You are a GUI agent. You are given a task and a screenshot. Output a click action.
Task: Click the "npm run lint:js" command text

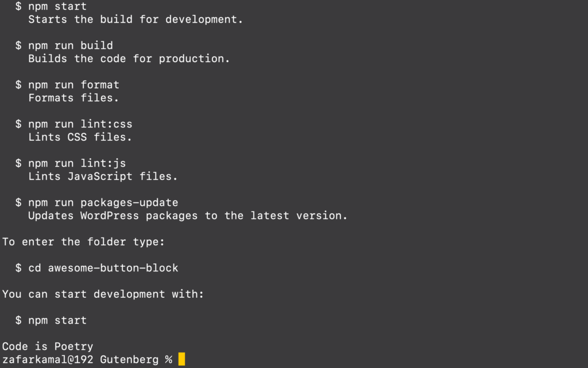77,163
